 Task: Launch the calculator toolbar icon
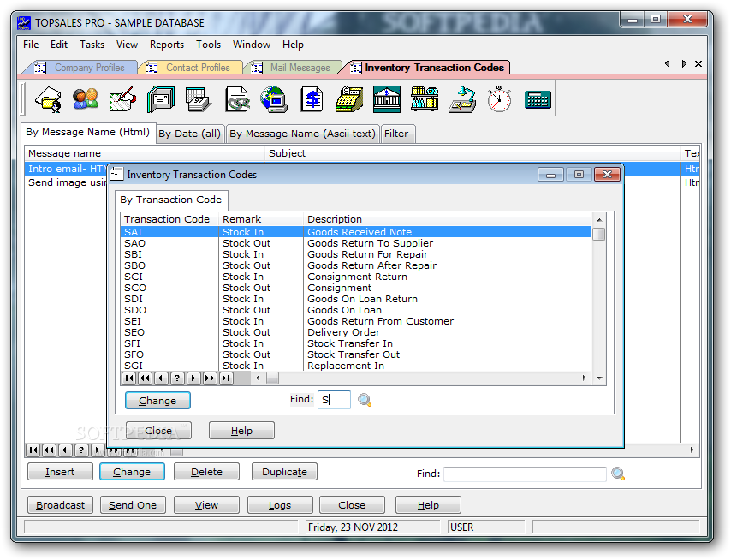pos(538,100)
